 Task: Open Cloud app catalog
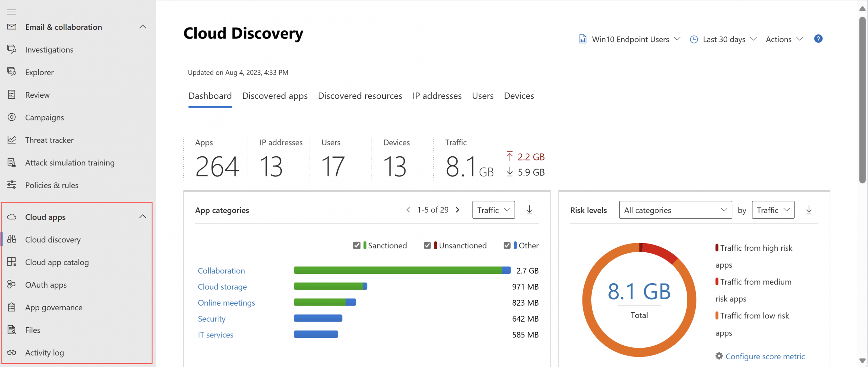(57, 262)
